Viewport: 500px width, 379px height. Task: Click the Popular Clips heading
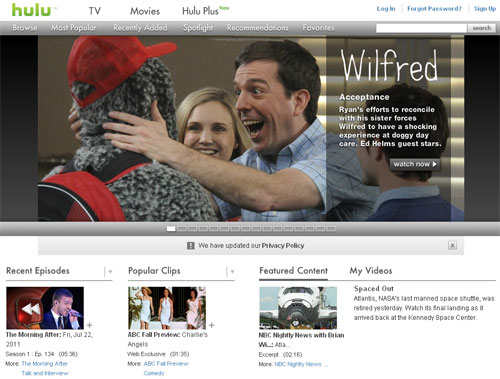154,271
